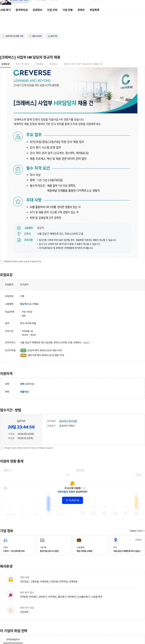The height and width of the screenshot is (644, 145).
Task: Open the JOB 찾기 menu
Action: [6, 10]
